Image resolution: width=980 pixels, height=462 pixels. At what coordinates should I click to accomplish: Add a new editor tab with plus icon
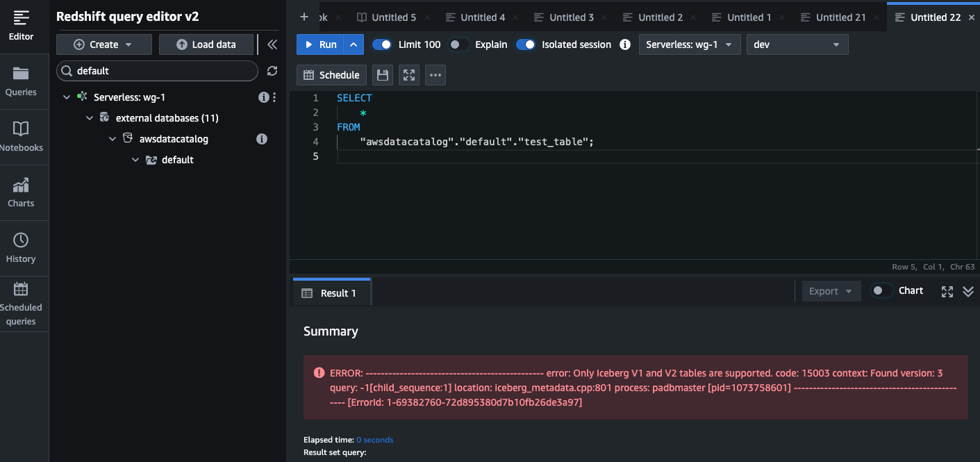click(304, 17)
